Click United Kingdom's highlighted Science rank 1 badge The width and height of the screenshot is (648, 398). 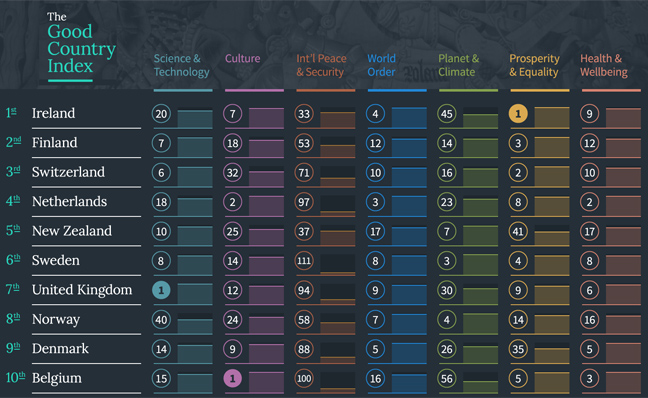coord(161,290)
